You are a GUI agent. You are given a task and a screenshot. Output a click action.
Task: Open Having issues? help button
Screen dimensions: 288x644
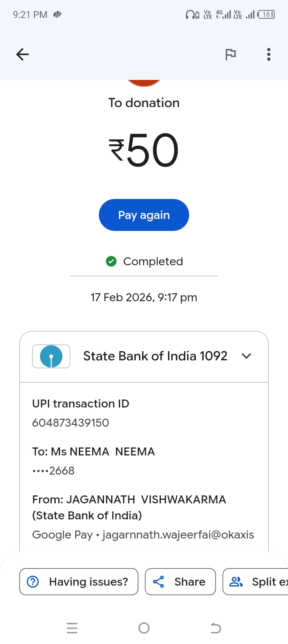[x=79, y=582]
